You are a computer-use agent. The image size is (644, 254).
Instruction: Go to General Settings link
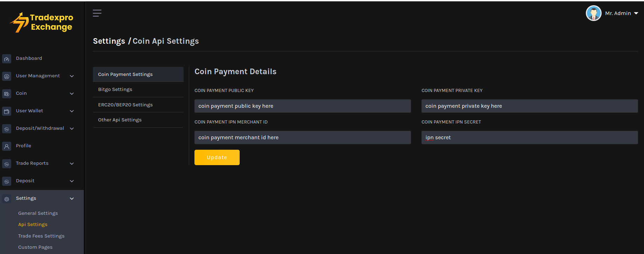pyautogui.click(x=38, y=213)
